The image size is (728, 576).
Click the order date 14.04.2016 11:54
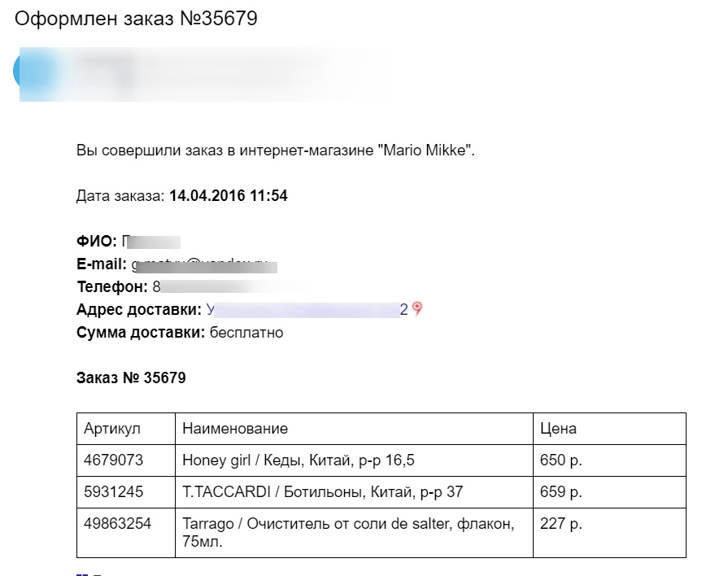coord(228,196)
